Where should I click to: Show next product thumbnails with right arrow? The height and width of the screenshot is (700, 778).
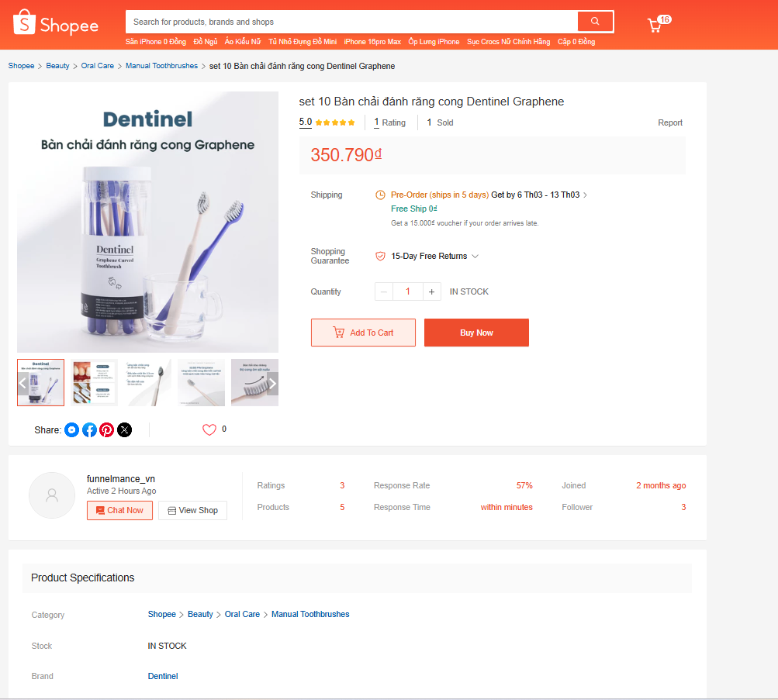[272, 383]
